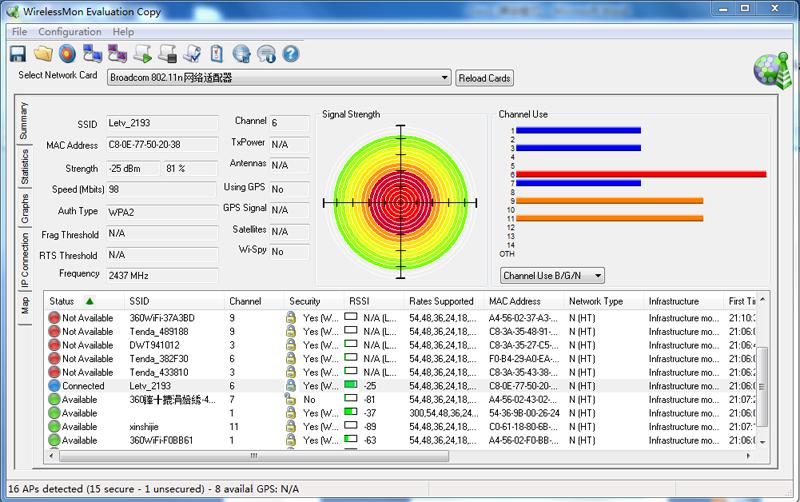800x502 pixels.
Task: Click the blue question mark help icon
Action: [292, 53]
